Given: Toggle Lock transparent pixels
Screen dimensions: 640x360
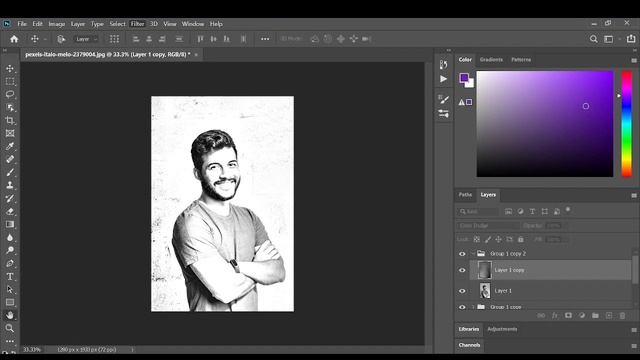Looking at the screenshot, I should coord(476,239).
